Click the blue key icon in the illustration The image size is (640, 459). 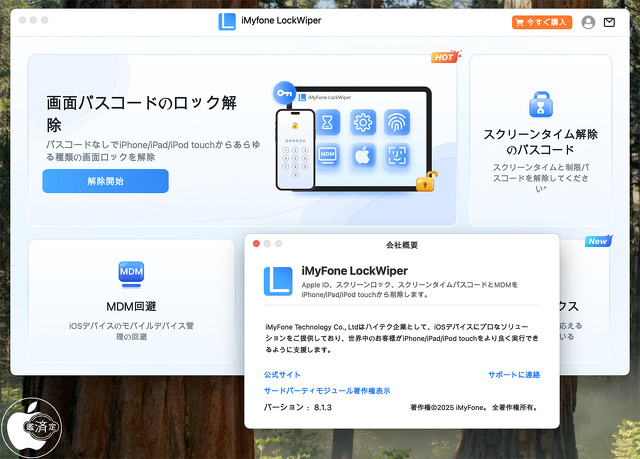(x=284, y=93)
